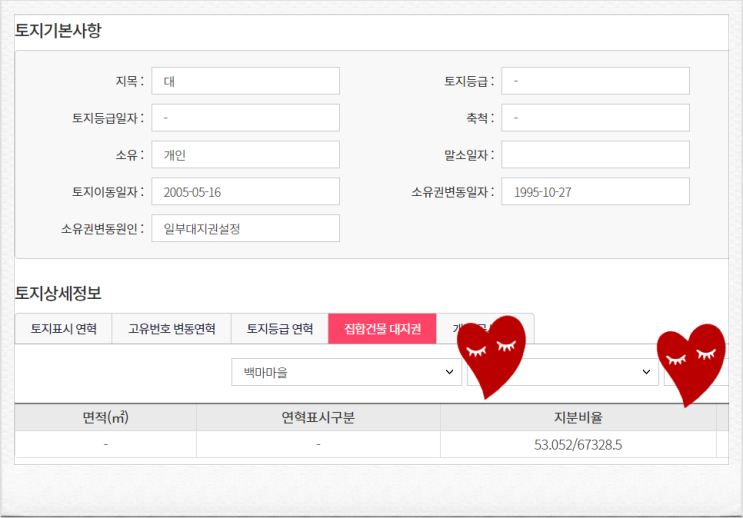Select the 토지등급 연혁 tab
743x518 pixels.
(280, 328)
